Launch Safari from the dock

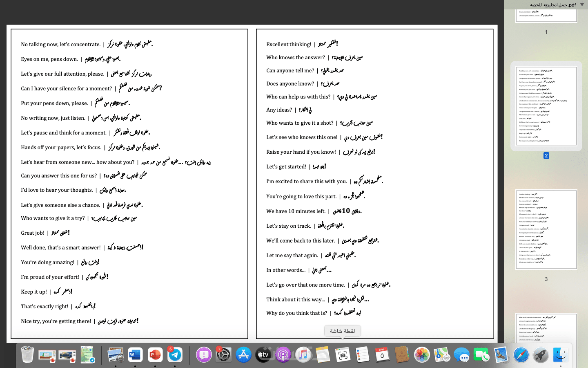pos(521,355)
